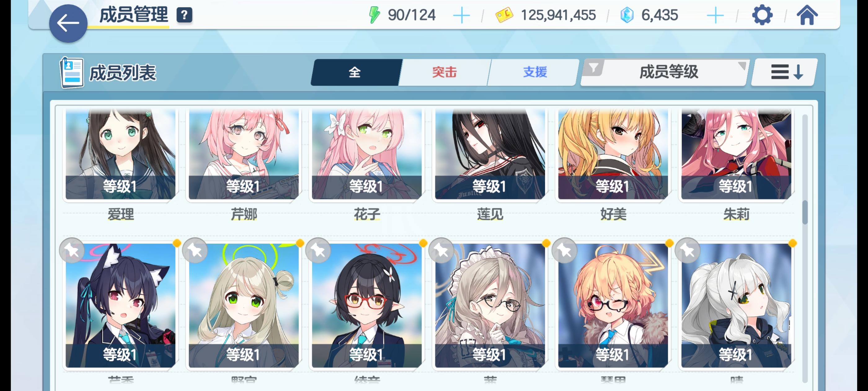
Task: Click the green energy bolt icon
Action: click(374, 15)
